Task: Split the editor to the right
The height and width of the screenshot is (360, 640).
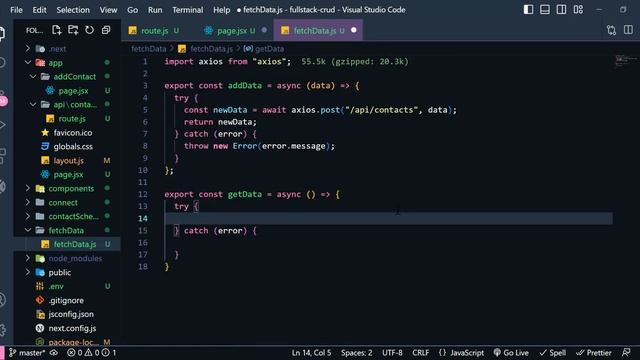Action: tap(628, 30)
